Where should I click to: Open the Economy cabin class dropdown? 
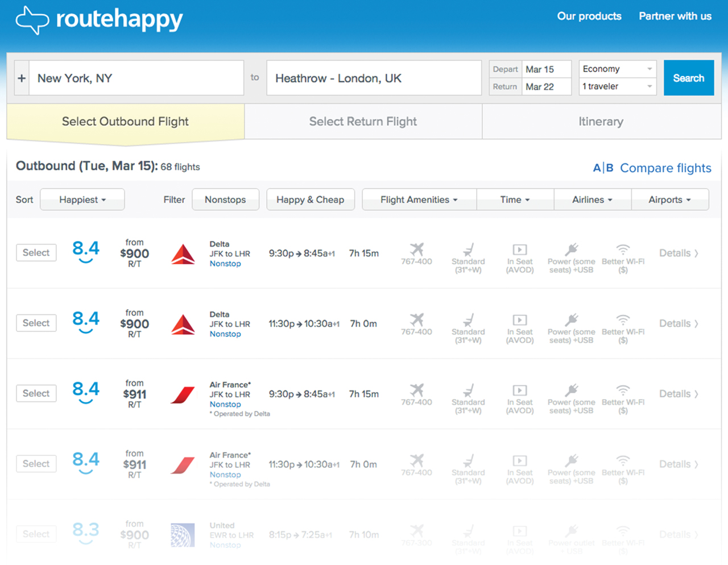[618, 69]
